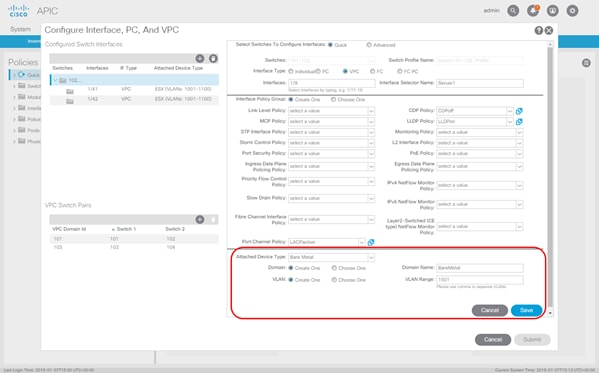Click the Cisco logo
The height and width of the screenshot is (373, 599).
pyautogui.click(x=18, y=11)
